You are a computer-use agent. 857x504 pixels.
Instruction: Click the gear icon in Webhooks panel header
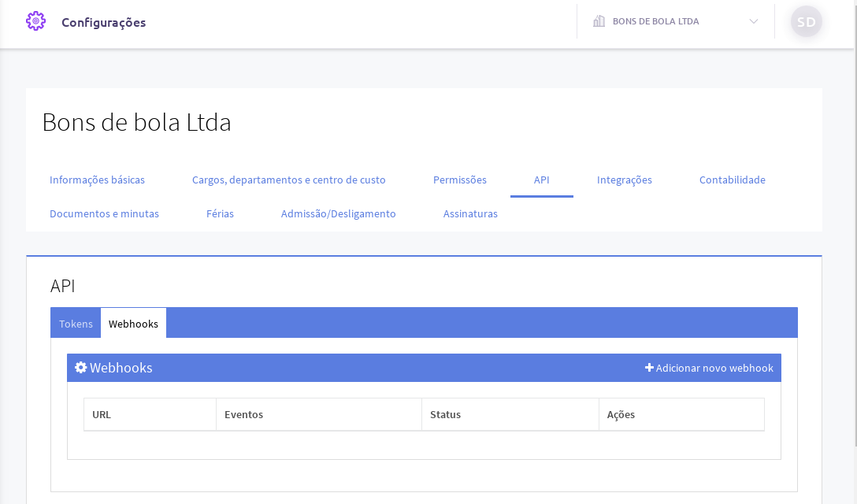(81, 367)
